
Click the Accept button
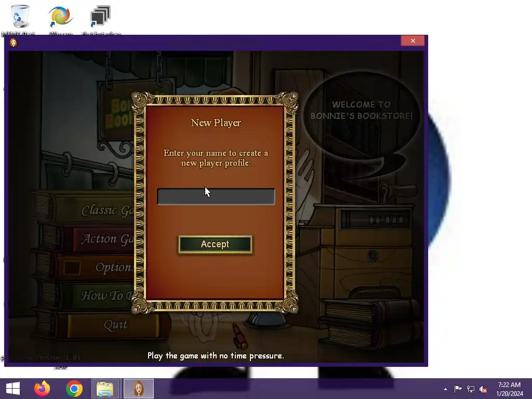tap(215, 244)
